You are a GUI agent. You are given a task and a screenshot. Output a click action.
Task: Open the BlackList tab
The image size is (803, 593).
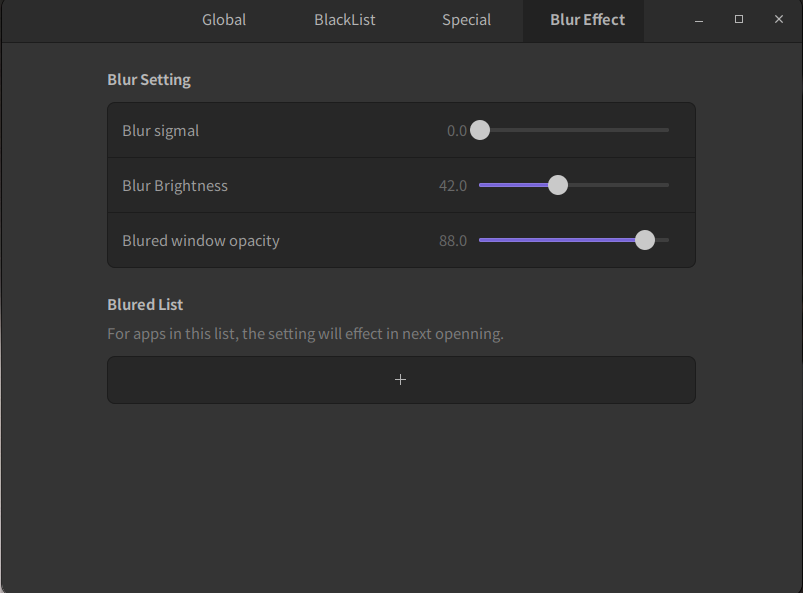[x=345, y=20]
